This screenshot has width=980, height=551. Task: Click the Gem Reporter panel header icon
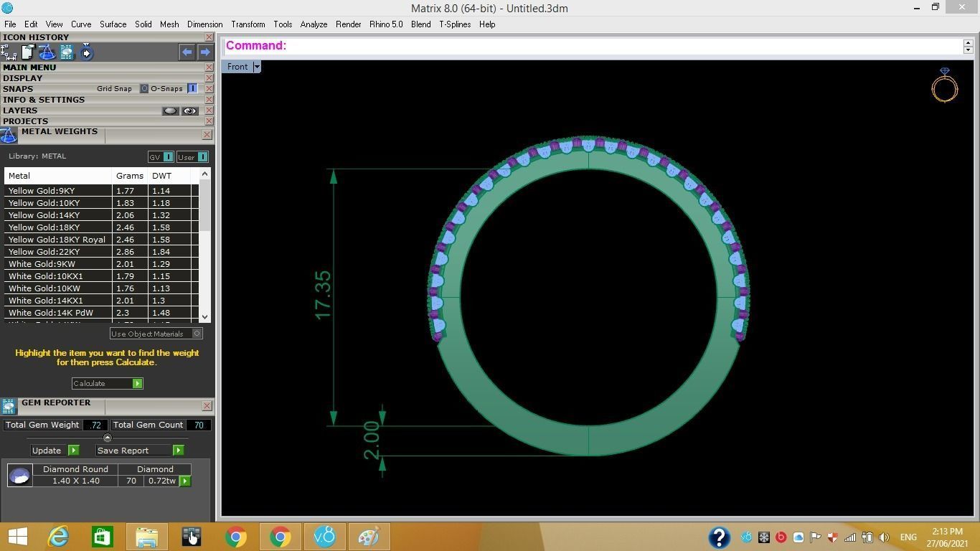click(x=9, y=407)
